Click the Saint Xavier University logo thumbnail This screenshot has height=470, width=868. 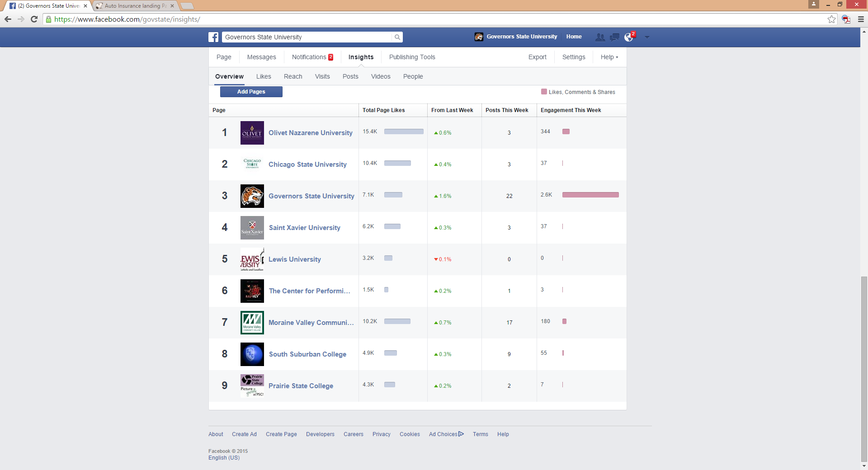pyautogui.click(x=252, y=228)
